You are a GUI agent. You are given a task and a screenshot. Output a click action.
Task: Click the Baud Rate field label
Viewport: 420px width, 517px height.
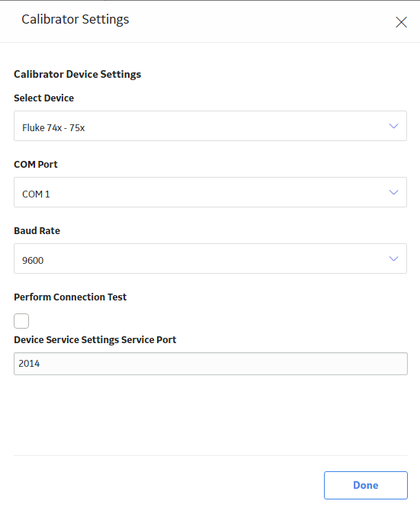pos(37,230)
